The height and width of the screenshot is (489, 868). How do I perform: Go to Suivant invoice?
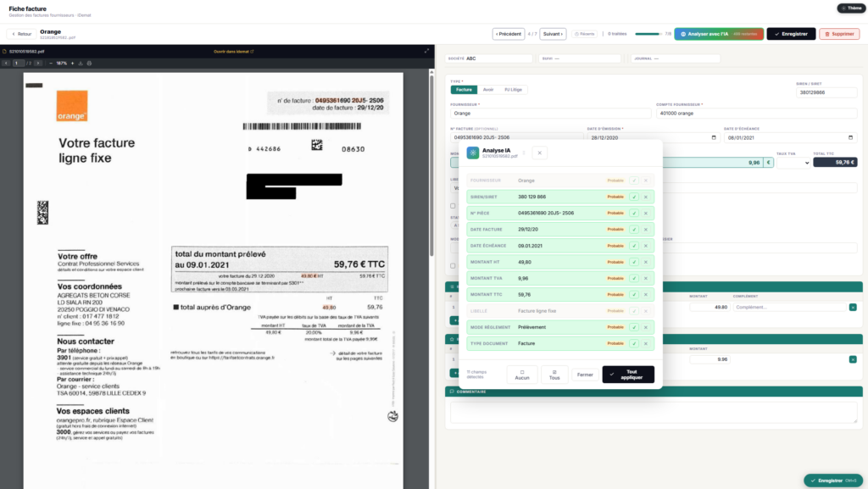[553, 34]
